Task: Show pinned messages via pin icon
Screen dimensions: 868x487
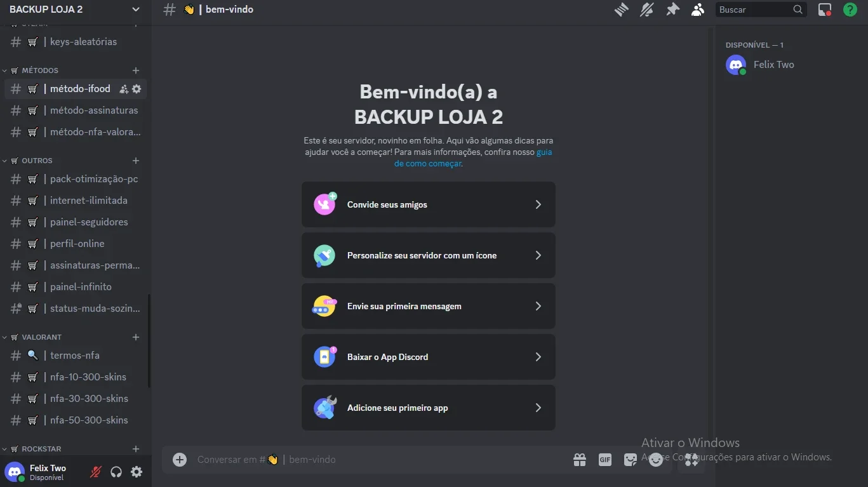Action: [672, 10]
